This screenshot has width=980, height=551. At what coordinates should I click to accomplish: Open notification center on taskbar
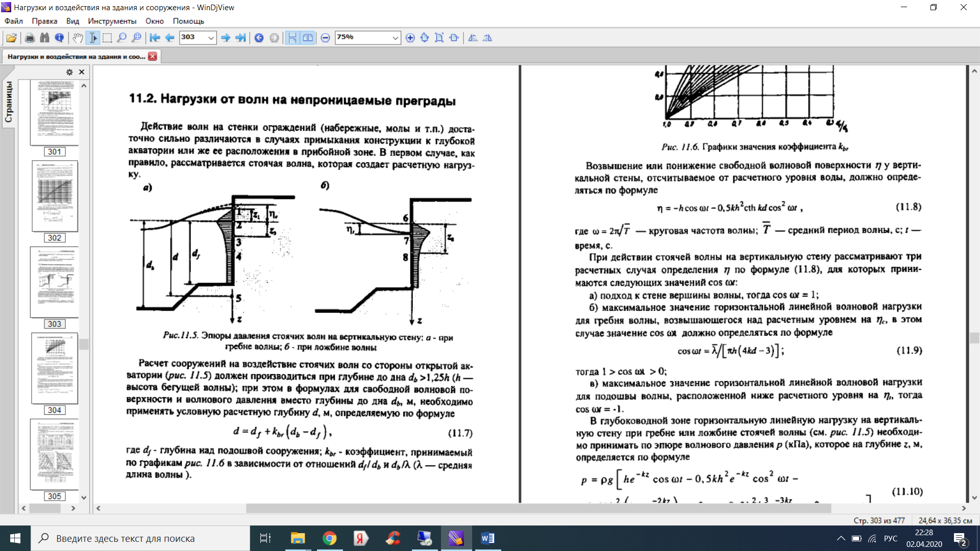click(960, 539)
